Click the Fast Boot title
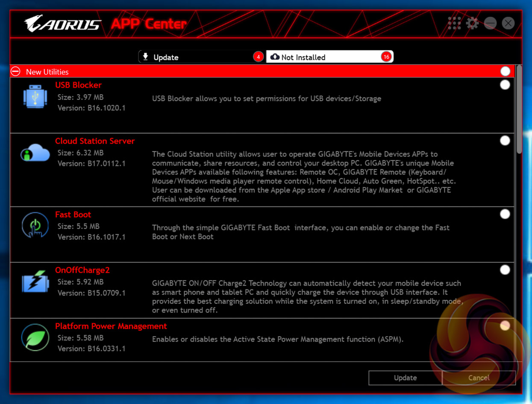This screenshot has height=404, width=532. [x=73, y=215]
